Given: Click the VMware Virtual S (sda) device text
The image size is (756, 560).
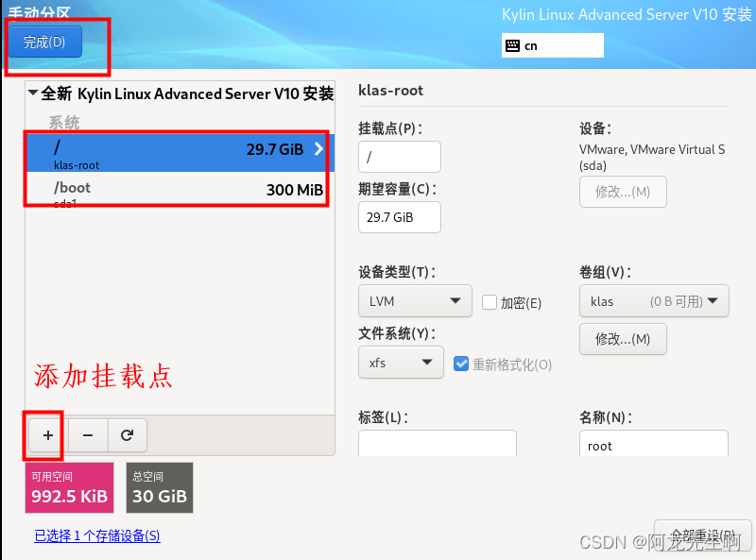Looking at the screenshot, I should (x=652, y=157).
